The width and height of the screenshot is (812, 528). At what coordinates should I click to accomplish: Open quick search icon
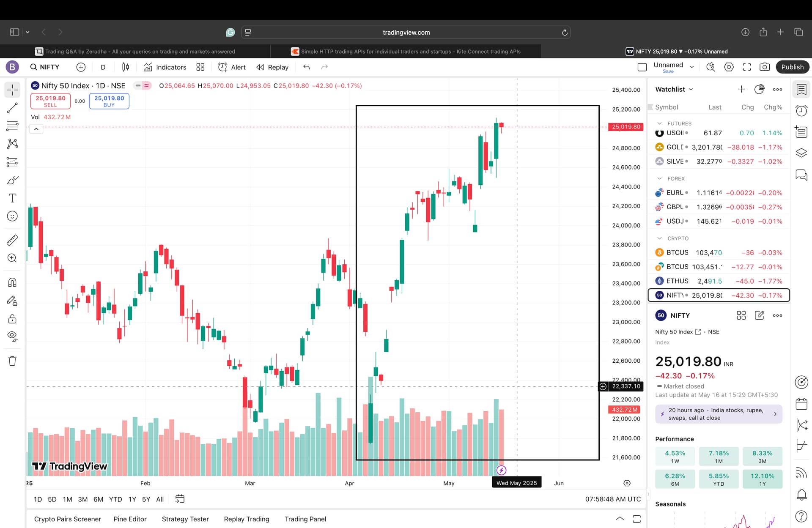[711, 67]
